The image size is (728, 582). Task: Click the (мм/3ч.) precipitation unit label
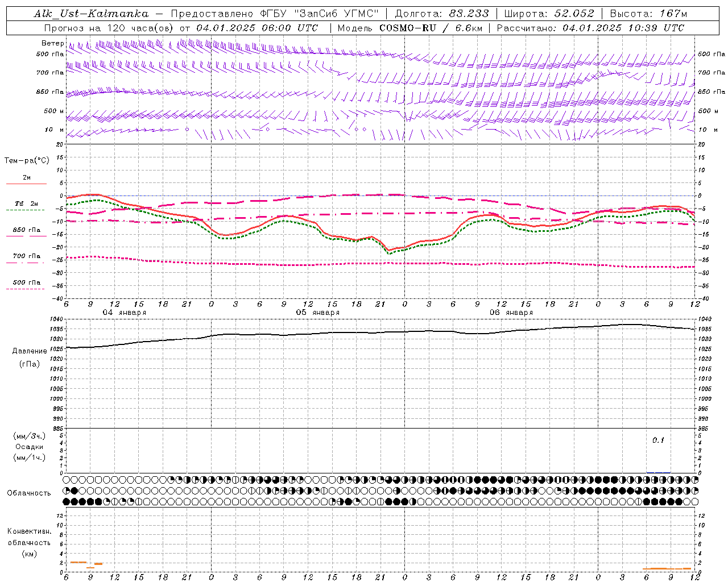30,436
